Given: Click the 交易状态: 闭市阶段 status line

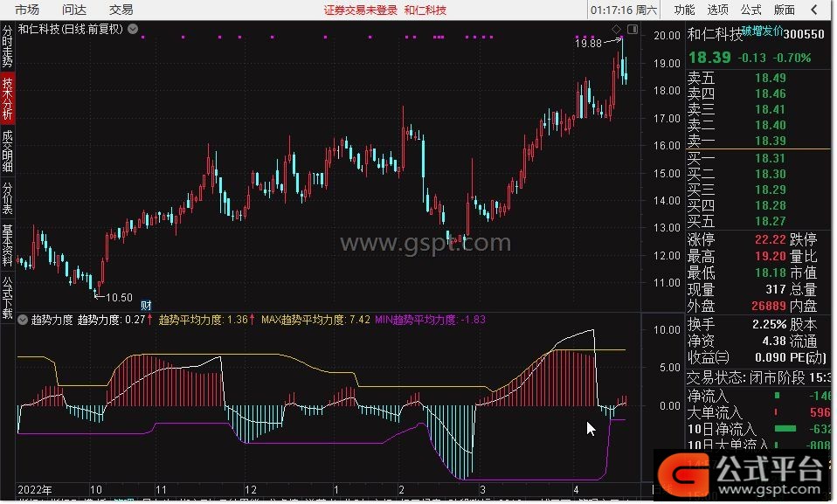Looking at the screenshot, I should [759, 378].
